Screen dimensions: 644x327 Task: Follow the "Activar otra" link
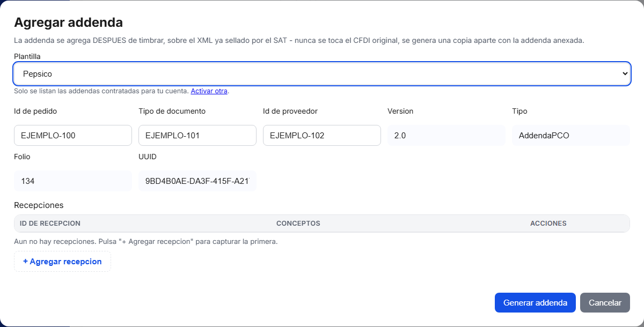[x=209, y=91]
